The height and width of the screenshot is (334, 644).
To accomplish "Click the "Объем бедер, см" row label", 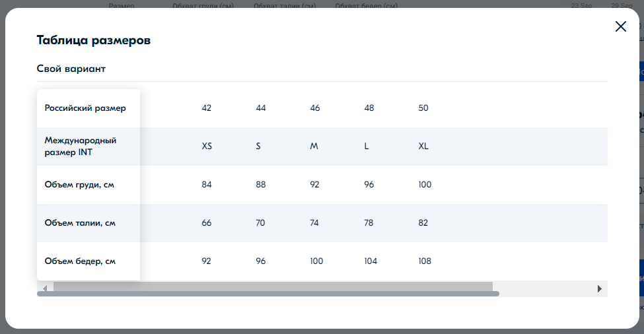I will [x=80, y=261].
